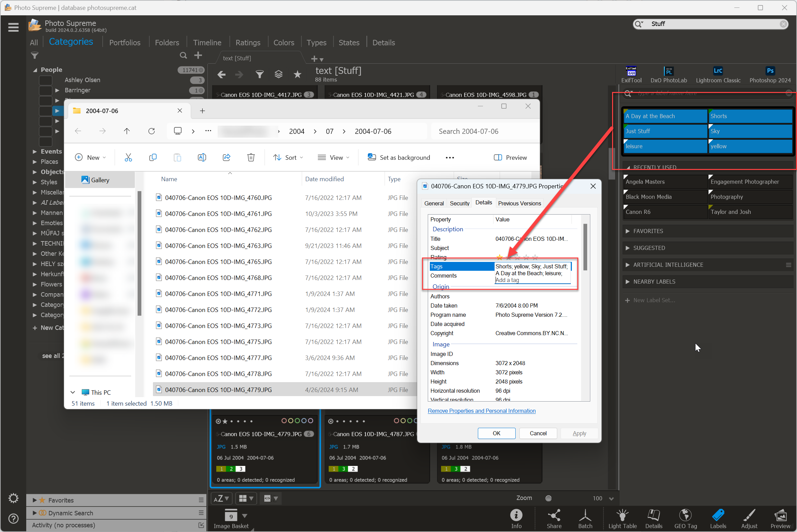This screenshot has width=797, height=532.
Task: Click Explorer refresh icon
Action: pos(152,131)
